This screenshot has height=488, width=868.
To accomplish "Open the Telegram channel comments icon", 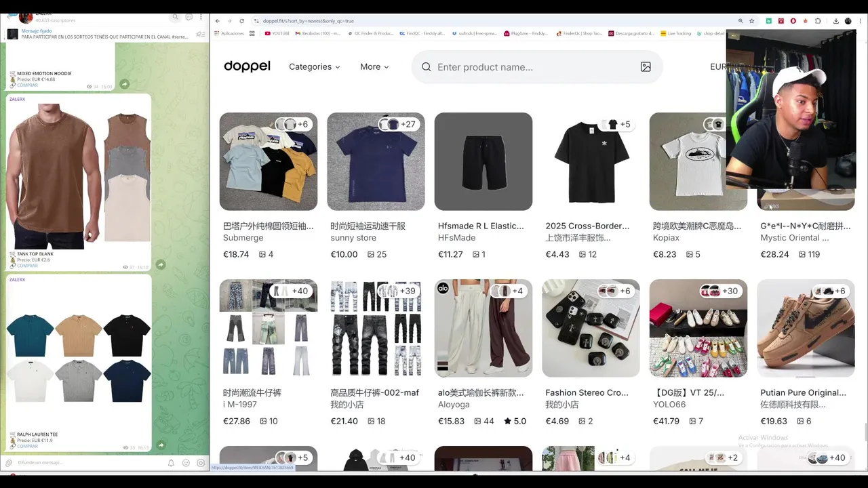I will pos(189,17).
